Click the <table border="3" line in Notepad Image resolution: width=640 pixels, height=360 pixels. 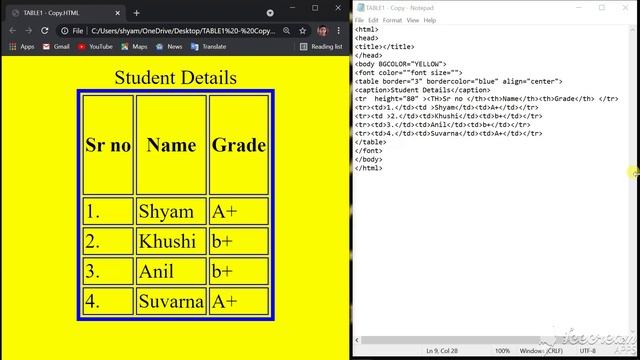(458, 81)
